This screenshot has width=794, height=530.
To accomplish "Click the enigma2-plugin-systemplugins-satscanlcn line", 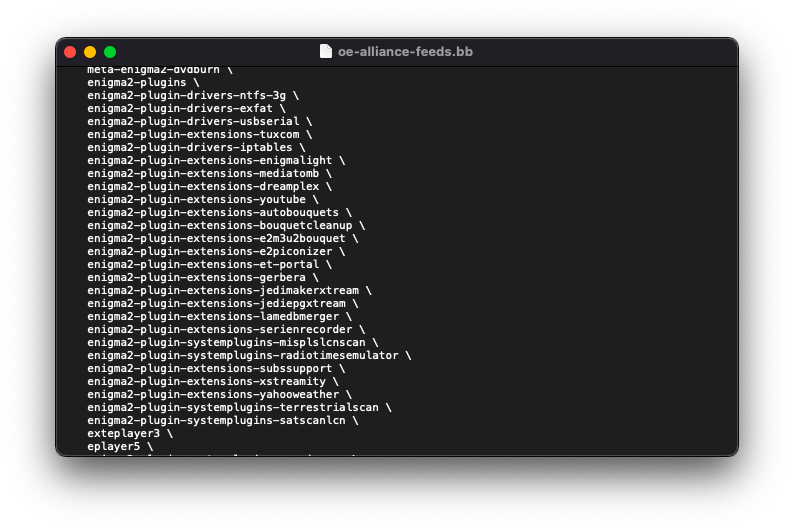I will pos(216,420).
